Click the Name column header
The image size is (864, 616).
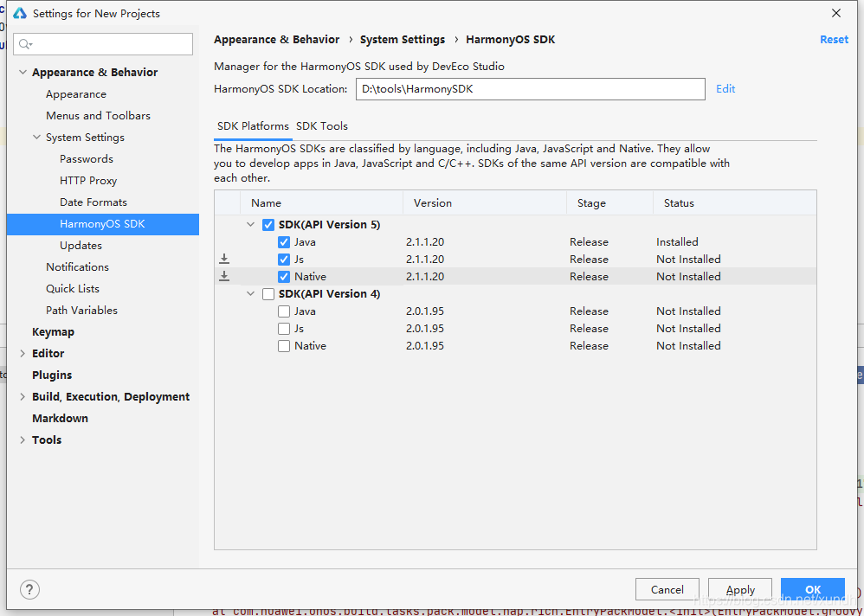coord(322,203)
